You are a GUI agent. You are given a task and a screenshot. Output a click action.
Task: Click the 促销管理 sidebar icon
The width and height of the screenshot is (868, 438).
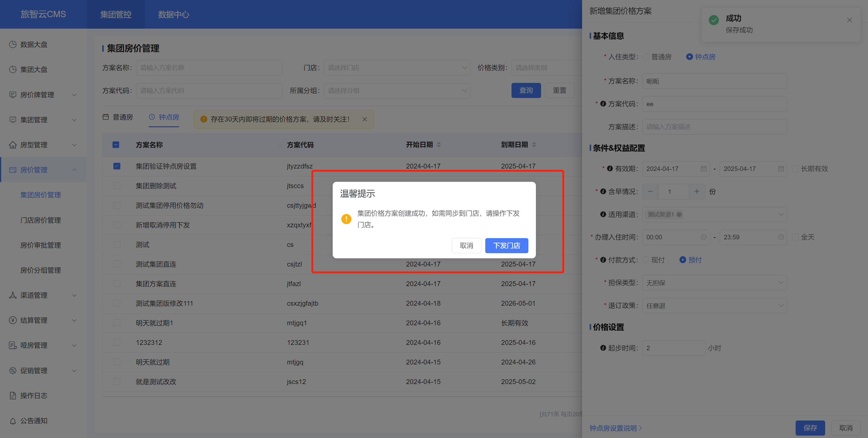[x=13, y=370]
